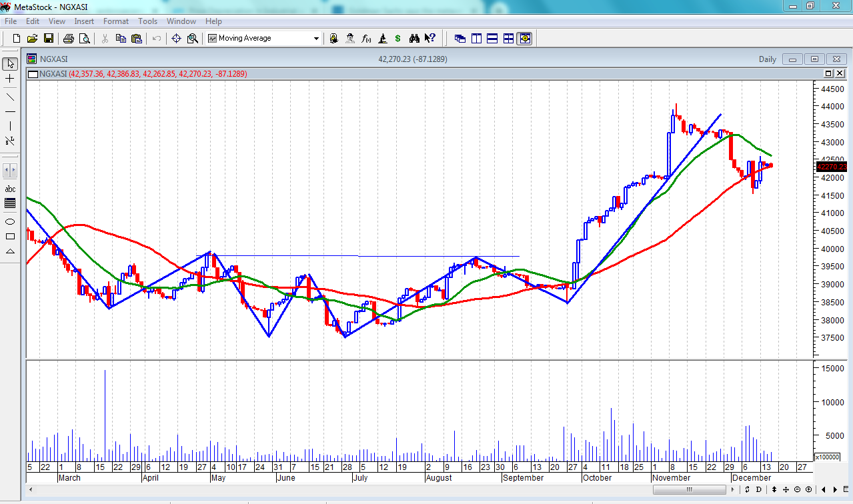Open Print Preview from toolbar
Screen dimensions: 853x504
[x=84, y=39]
